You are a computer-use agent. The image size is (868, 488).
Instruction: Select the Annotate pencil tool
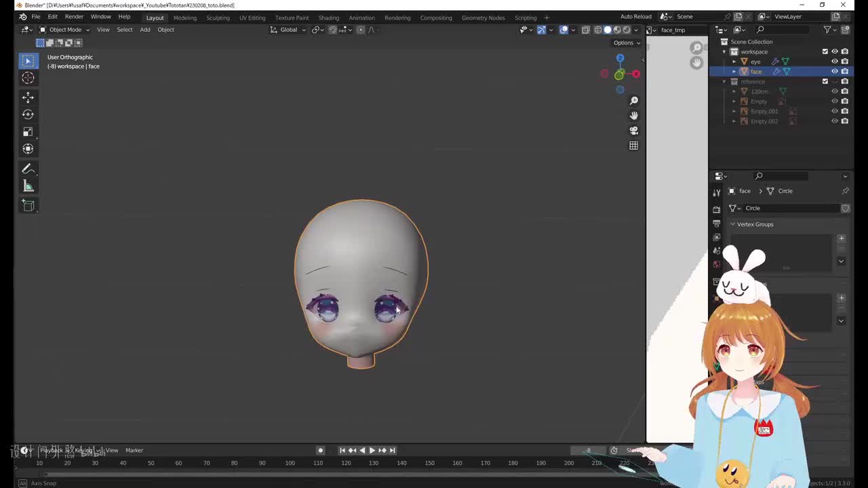point(28,169)
